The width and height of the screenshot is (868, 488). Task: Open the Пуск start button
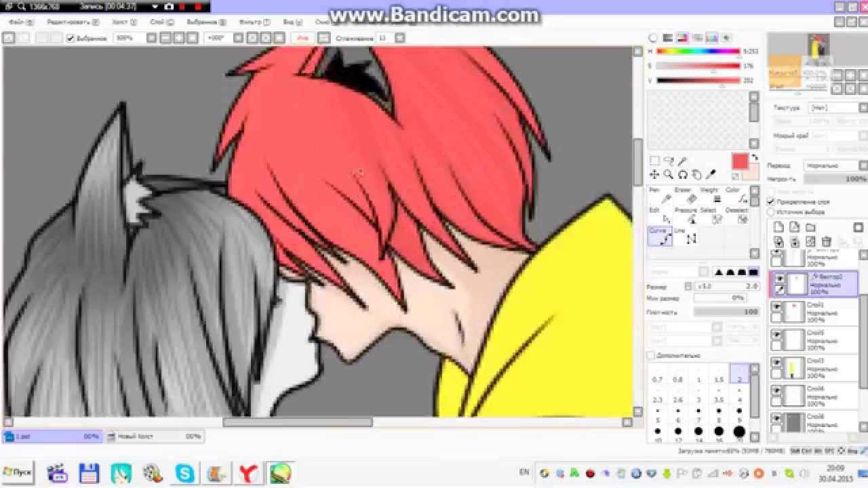click(18, 472)
